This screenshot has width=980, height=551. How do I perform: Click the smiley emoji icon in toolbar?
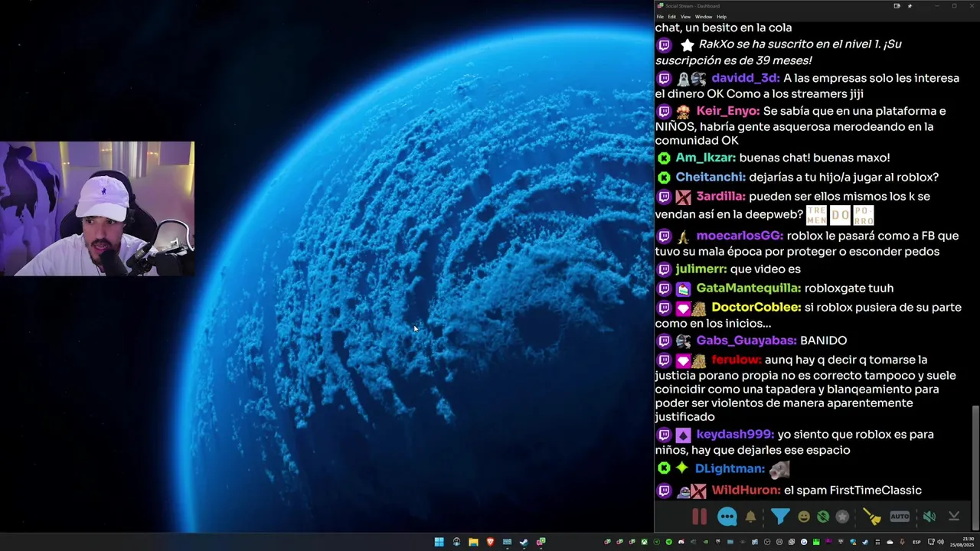coord(804,517)
